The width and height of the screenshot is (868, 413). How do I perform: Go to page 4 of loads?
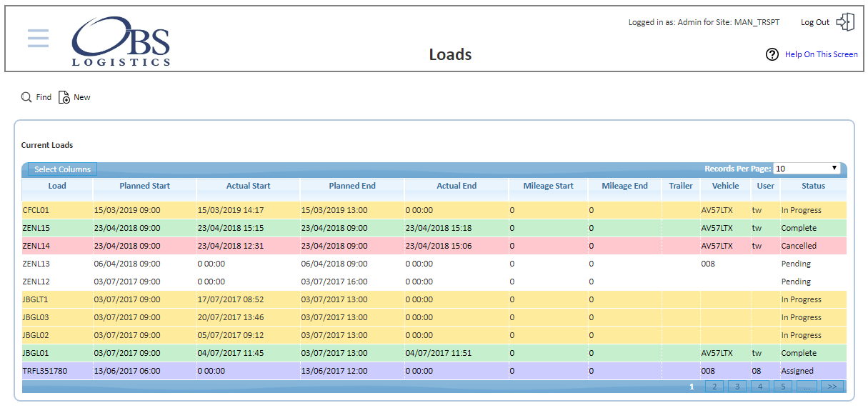pyautogui.click(x=759, y=387)
